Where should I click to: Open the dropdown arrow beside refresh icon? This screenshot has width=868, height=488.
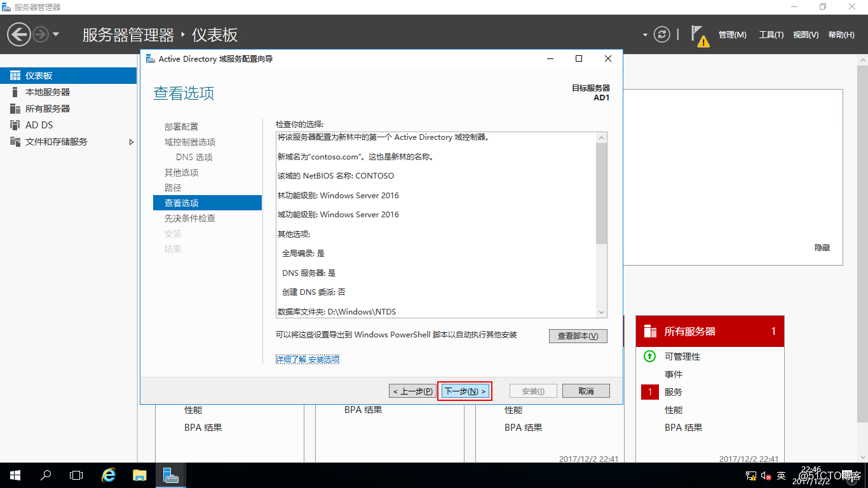coord(645,35)
